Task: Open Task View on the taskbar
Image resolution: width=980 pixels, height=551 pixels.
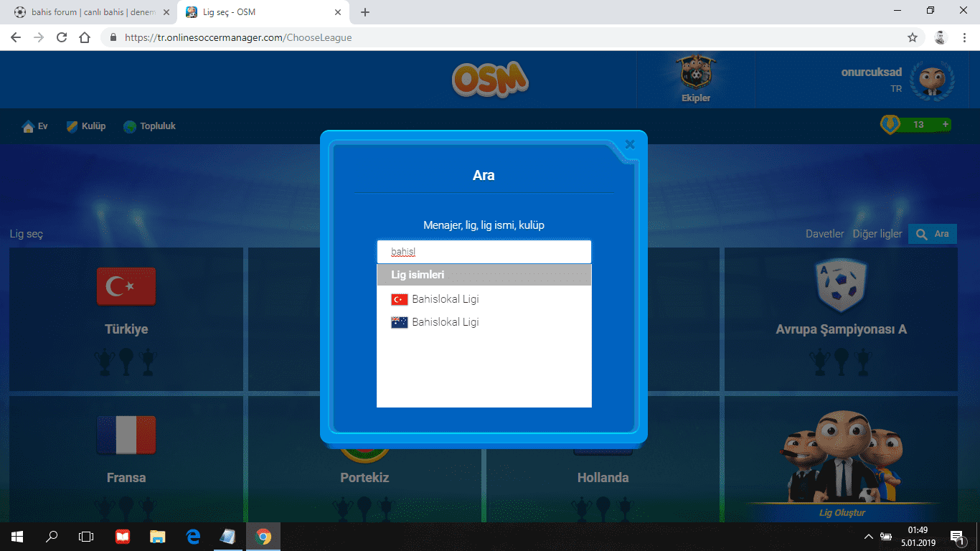Action: 86,537
